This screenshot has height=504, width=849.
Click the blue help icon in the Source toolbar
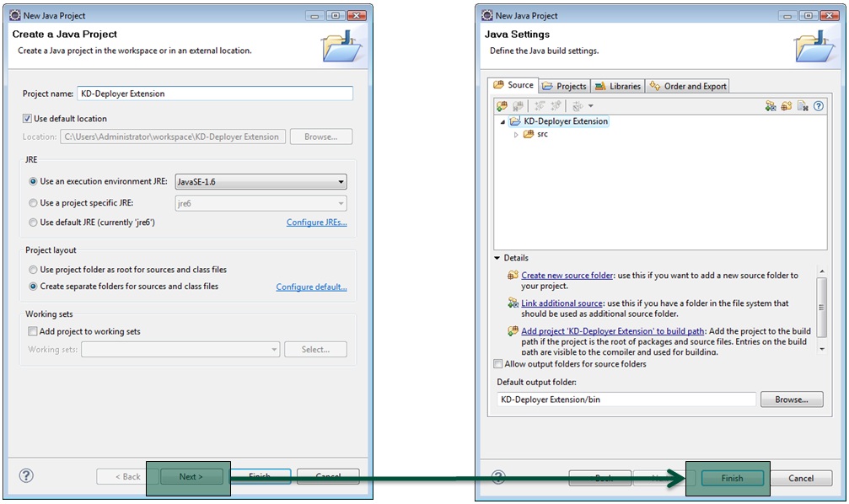(818, 106)
